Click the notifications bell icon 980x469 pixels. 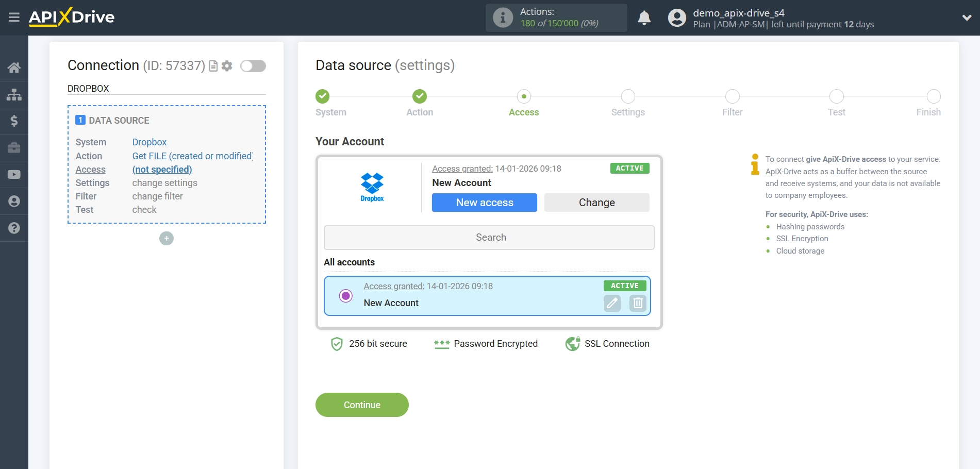[644, 18]
